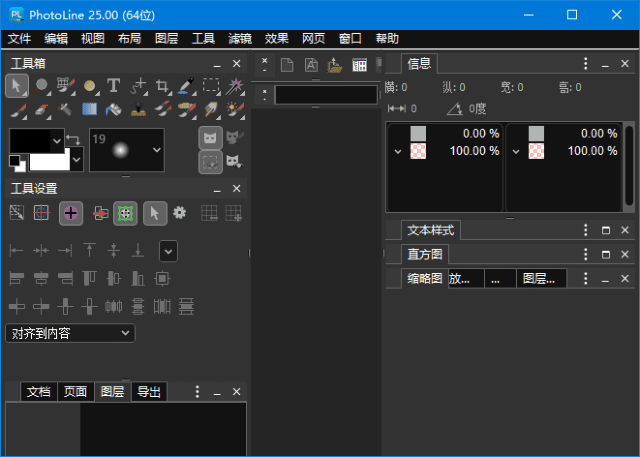Select the Paint Bucket fill tool
Screen dimensions: 640x457
114,109
